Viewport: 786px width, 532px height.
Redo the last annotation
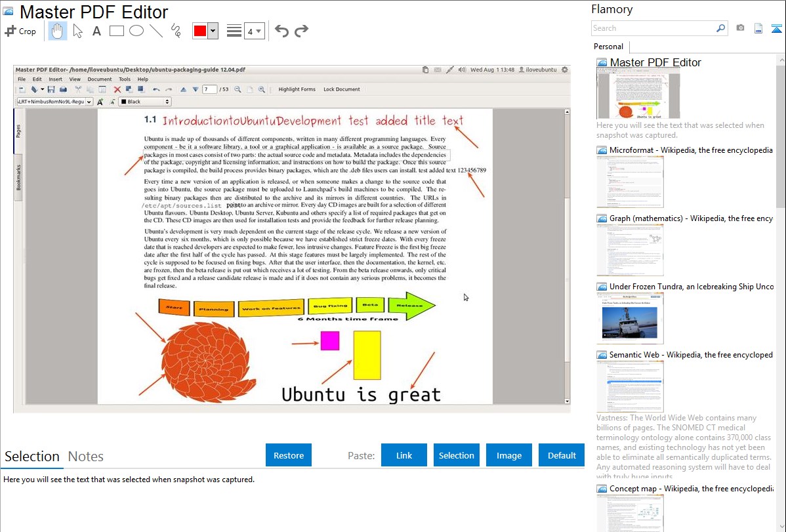click(301, 31)
